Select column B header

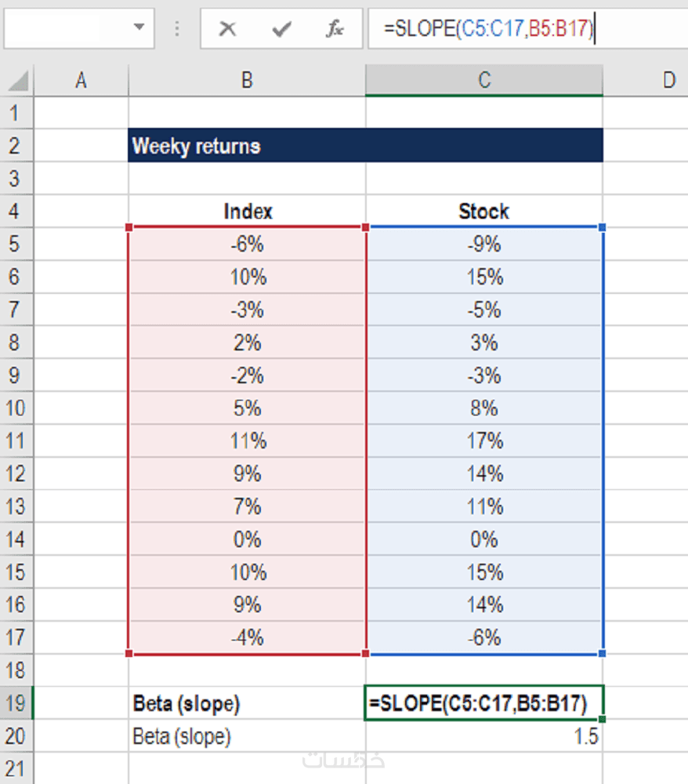[x=247, y=80]
